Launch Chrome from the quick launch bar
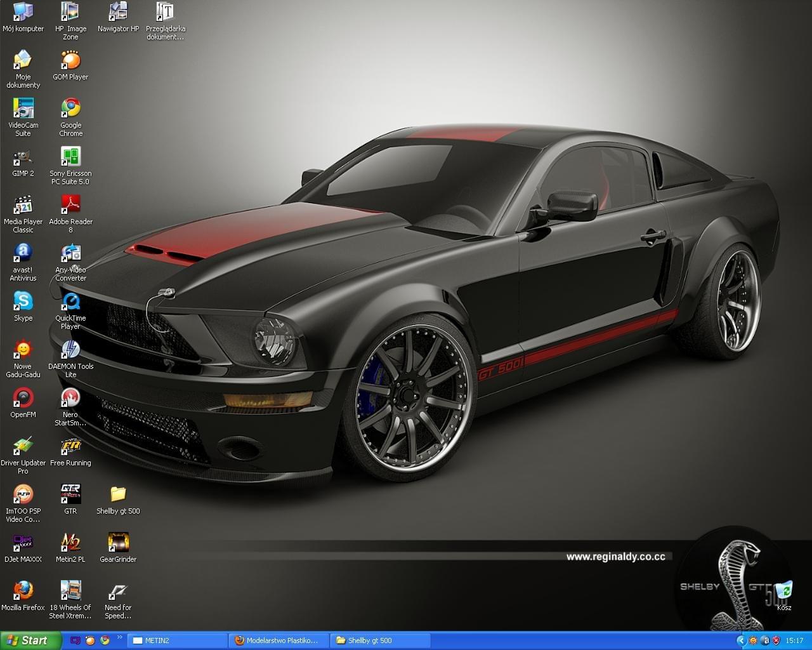Viewport: 812px width, 650px height. pos(105,640)
